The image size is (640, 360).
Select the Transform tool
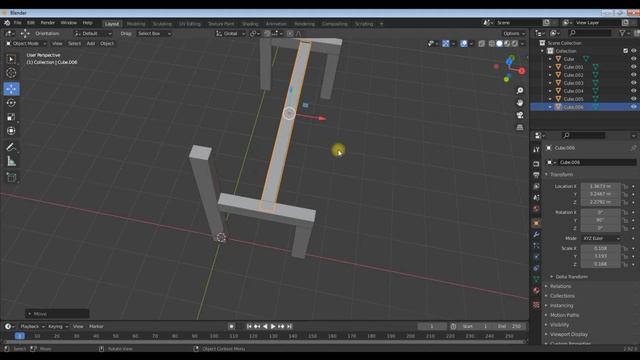pyautogui.click(x=11, y=131)
